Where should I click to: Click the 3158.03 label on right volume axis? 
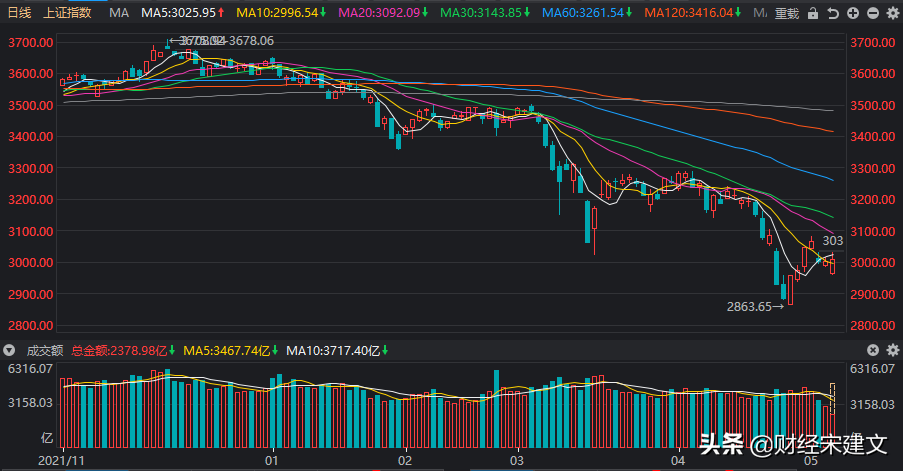click(x=872, y=404)
